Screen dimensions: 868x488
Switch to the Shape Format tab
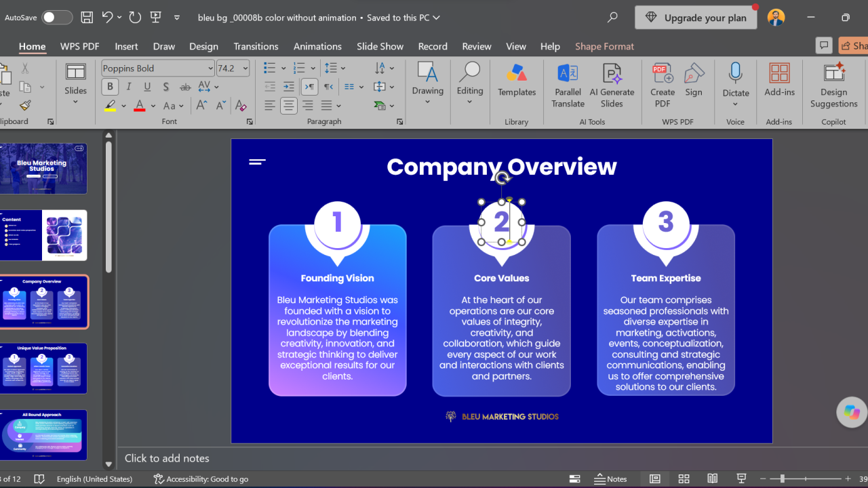(x=604, y=46)
